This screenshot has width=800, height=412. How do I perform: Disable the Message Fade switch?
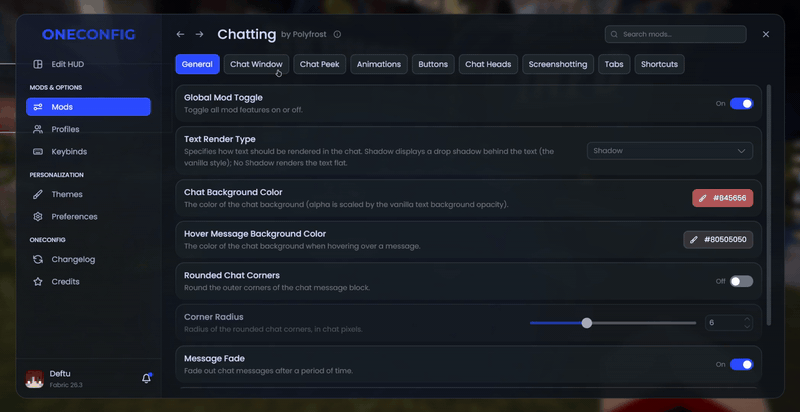pos(741,365)
